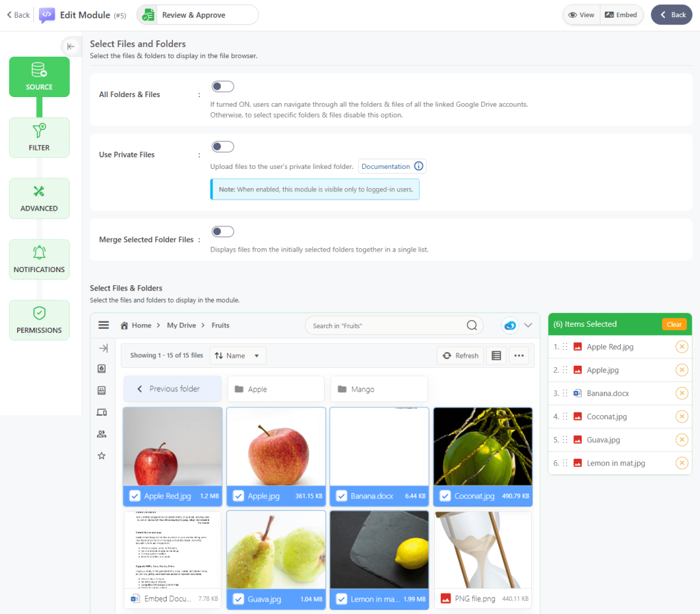Turn on Use Private Files switch
The width and height of the screenshot is (700, 614).
[223, 146]
